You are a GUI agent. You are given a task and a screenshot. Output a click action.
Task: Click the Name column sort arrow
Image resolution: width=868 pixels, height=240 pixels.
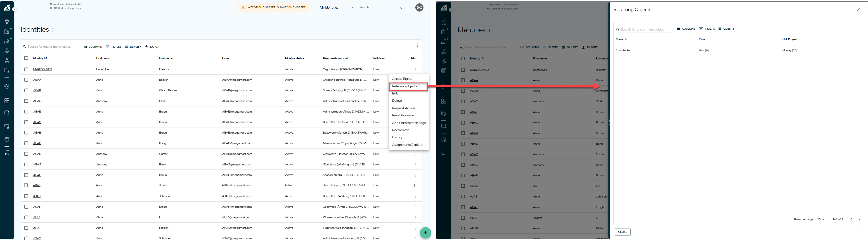point(626,39)
